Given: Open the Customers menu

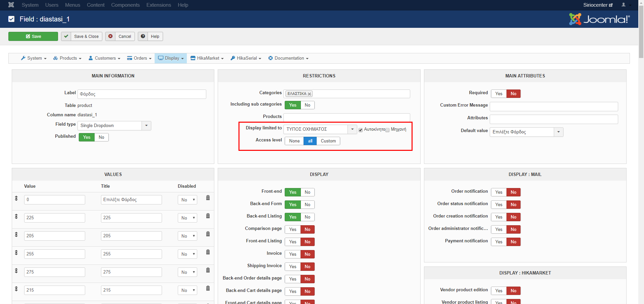Looking at the screenshot, I should tap(104, 58).
